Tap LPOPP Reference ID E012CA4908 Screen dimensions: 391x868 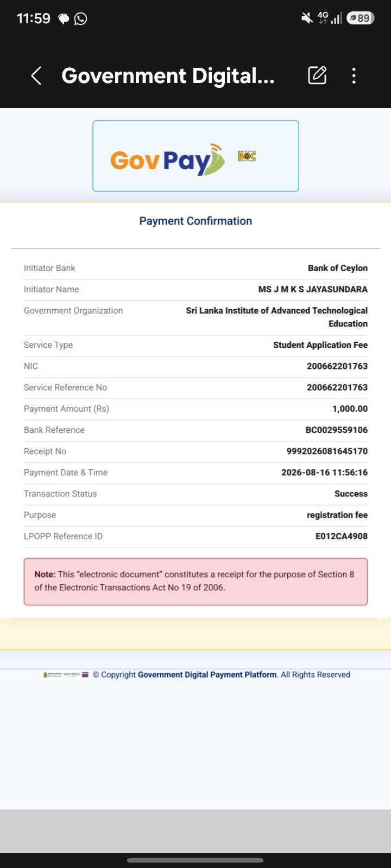point(342,537)
